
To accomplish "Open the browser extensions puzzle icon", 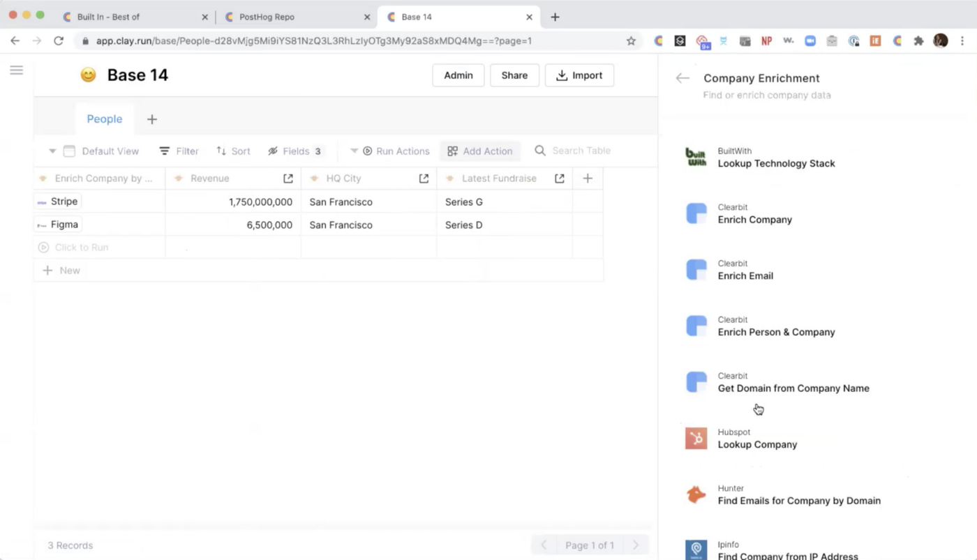I will 919,41.
